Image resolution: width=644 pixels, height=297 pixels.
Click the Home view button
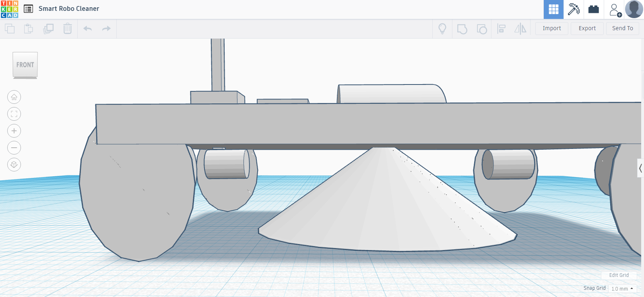tap(14, 97)
